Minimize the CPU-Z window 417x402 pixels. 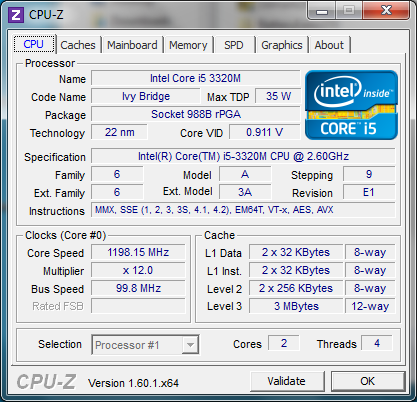pos(322,11)
